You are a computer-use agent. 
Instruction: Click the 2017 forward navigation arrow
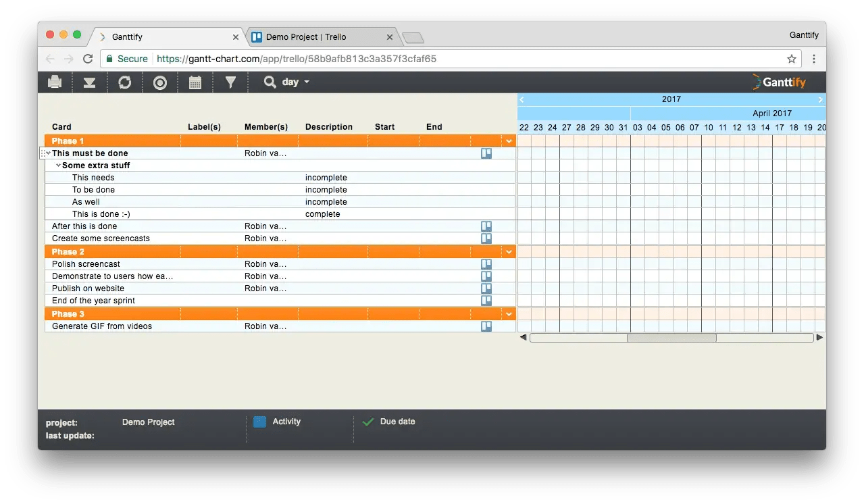(x=819, y=99)
